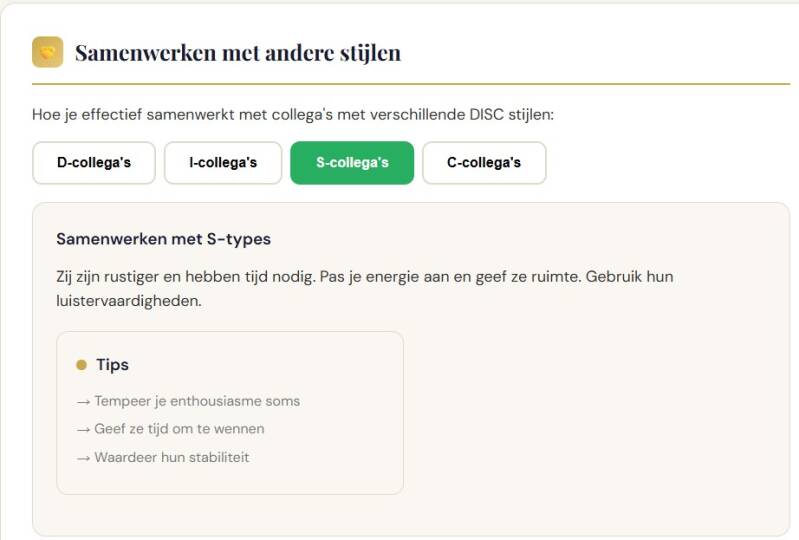The width and height of the screenshot is (799, 540).
Task: Click the intro text about DISC stijlen
Action: pos(292,114)
